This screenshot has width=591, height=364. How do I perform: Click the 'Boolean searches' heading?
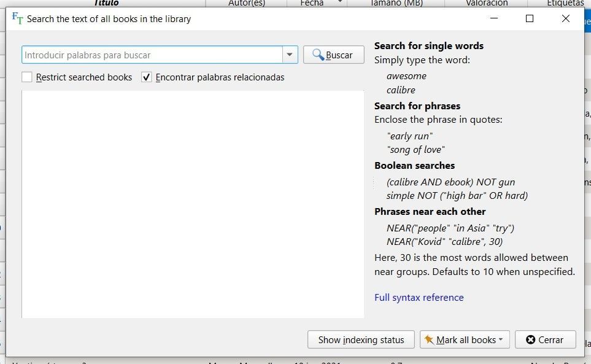pos(415,165)
